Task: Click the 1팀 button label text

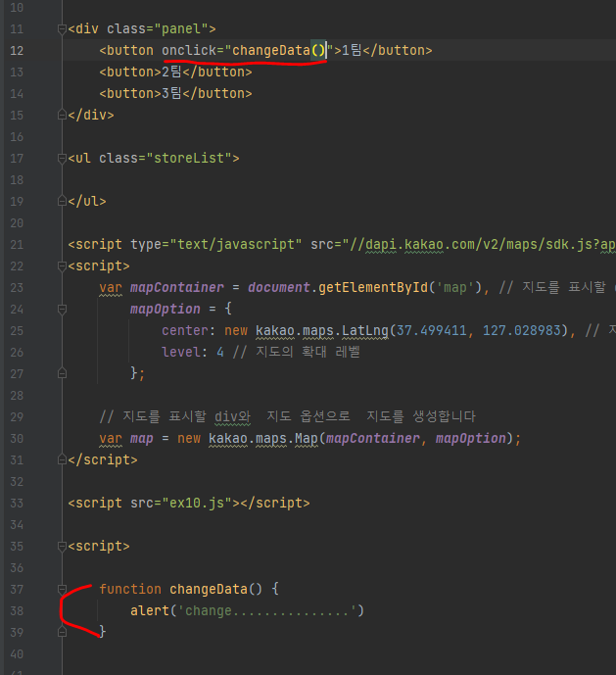Action: click(x=353, y=50)
